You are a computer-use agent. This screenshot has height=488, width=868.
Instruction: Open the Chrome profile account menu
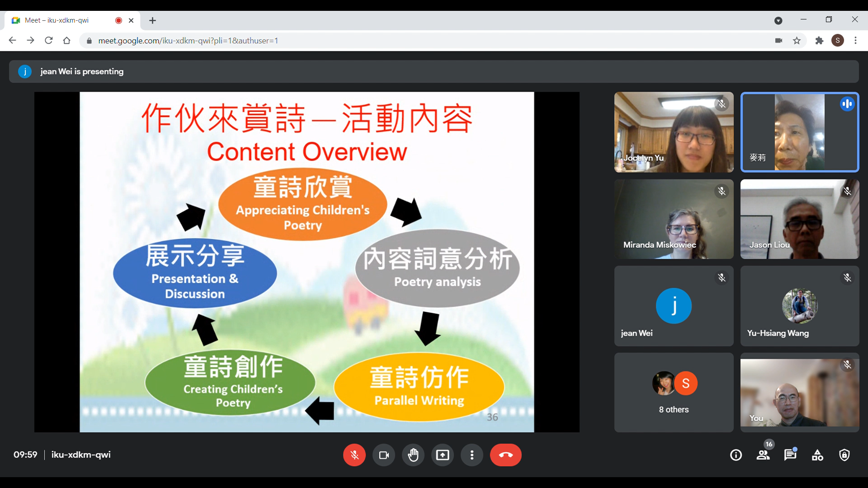pyautogui.click(x=838, y=41)
